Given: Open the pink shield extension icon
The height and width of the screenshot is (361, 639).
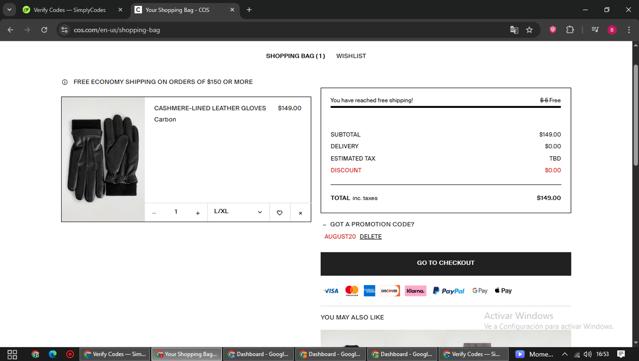Looking at the screenshot, I should 553,30.
